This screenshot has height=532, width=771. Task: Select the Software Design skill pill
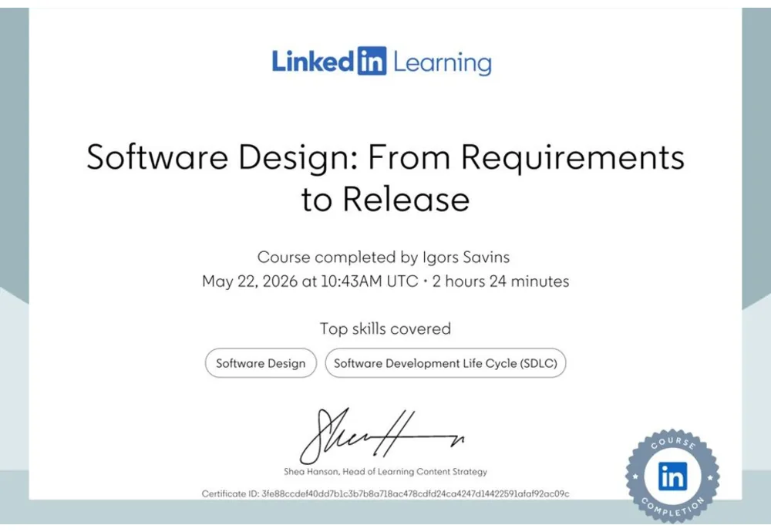pyautogui.click(x=261, y=363)
